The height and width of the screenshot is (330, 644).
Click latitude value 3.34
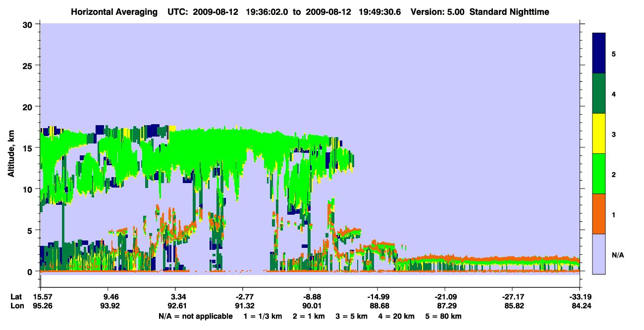[x=175, y=297]
